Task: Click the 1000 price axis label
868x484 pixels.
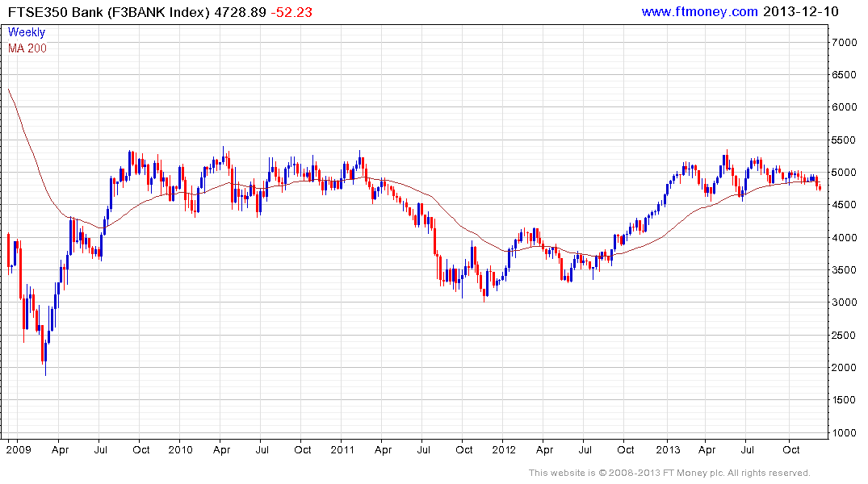Action: (845, 432)
